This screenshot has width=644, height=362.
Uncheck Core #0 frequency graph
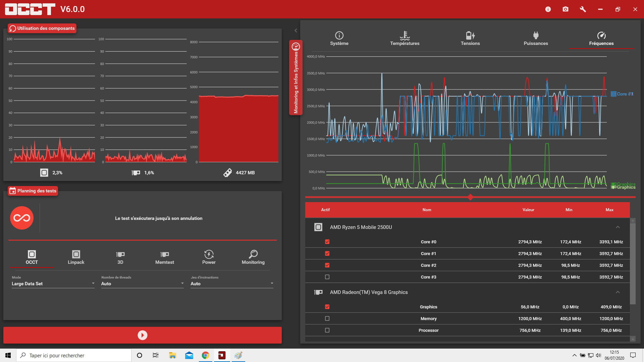[327, 242]
